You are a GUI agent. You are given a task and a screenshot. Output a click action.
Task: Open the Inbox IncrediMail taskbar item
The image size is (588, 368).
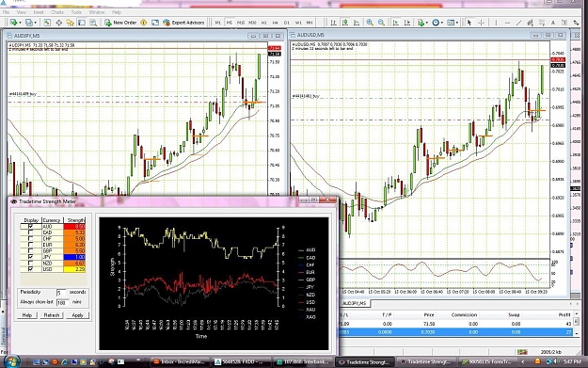(x=181, y=362)
